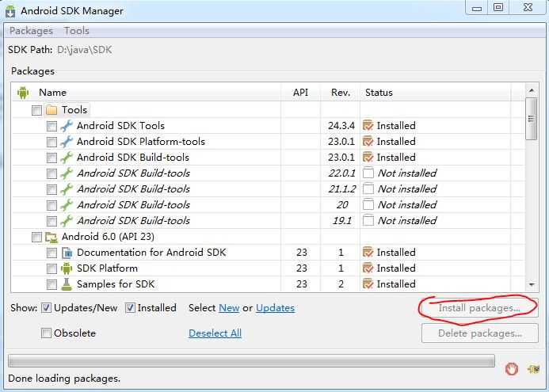Image resolution: width=549 pixels, height=392 pixels.
Task: Click the Samples for SDK flask icon
Action: coord(67,284)
